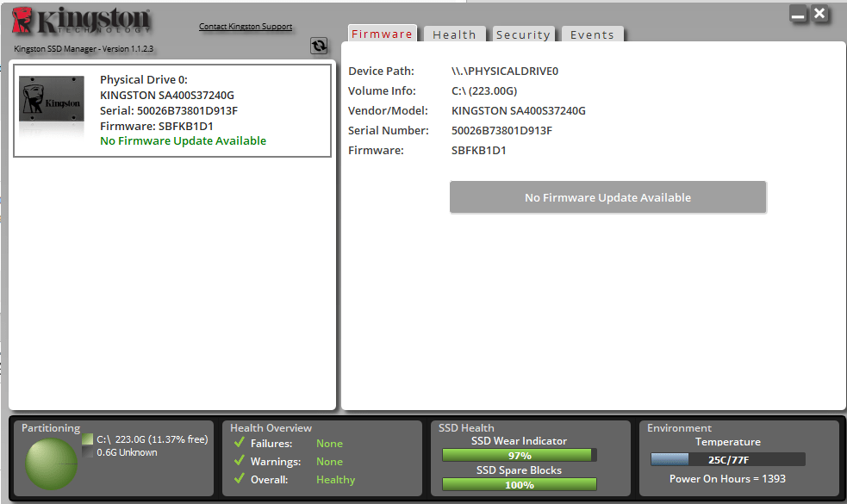Click the Health Overview panel heading

pos(271,428)
